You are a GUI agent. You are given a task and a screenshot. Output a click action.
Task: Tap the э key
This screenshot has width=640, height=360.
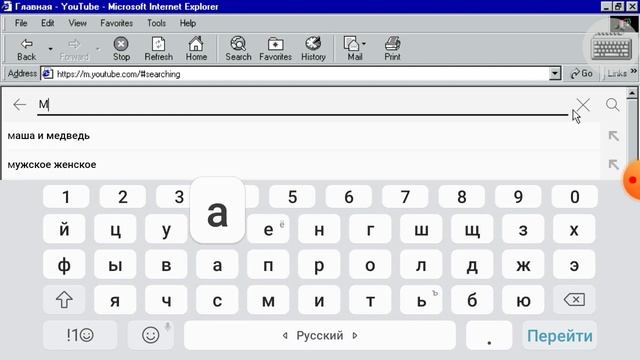tap(574, 265)
